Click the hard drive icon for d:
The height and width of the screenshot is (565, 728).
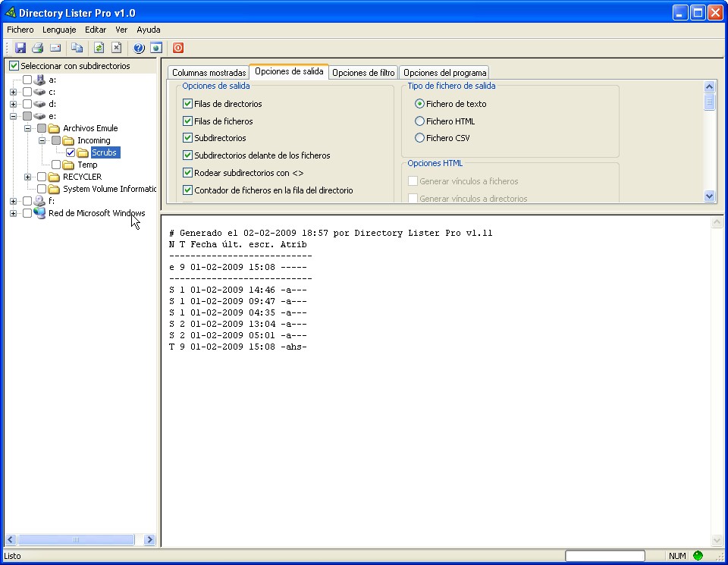coord(39,104)
